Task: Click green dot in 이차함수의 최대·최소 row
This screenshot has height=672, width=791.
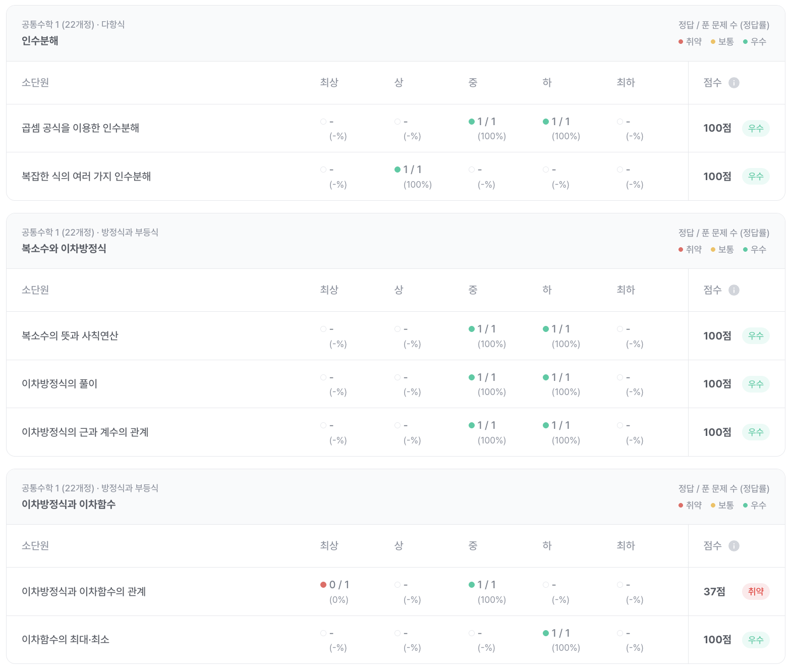Action: point(546,633)
